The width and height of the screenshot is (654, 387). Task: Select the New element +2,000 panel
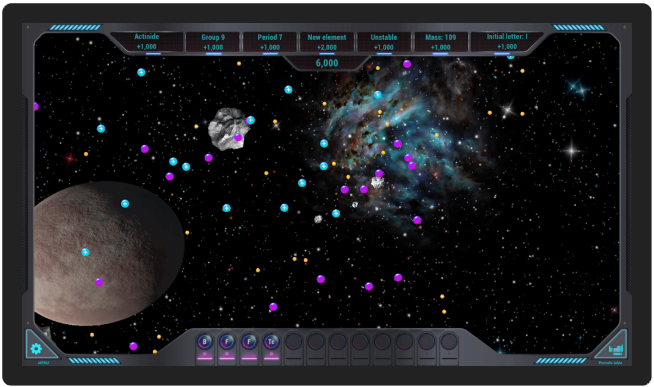point(327,42)
